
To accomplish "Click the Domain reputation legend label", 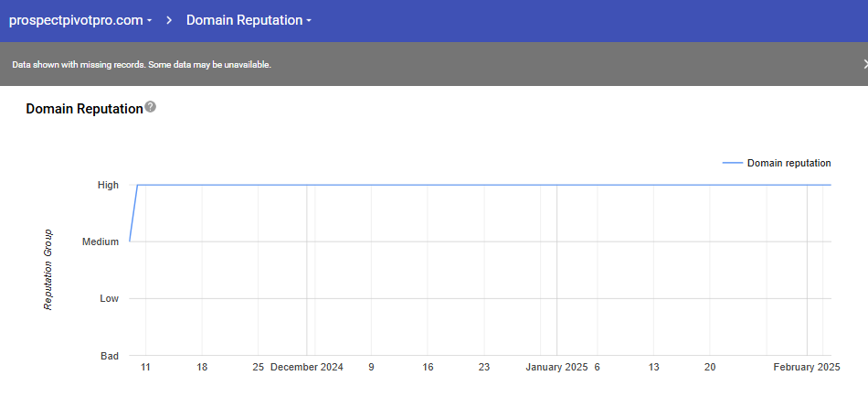I will [x=789, y=163].
